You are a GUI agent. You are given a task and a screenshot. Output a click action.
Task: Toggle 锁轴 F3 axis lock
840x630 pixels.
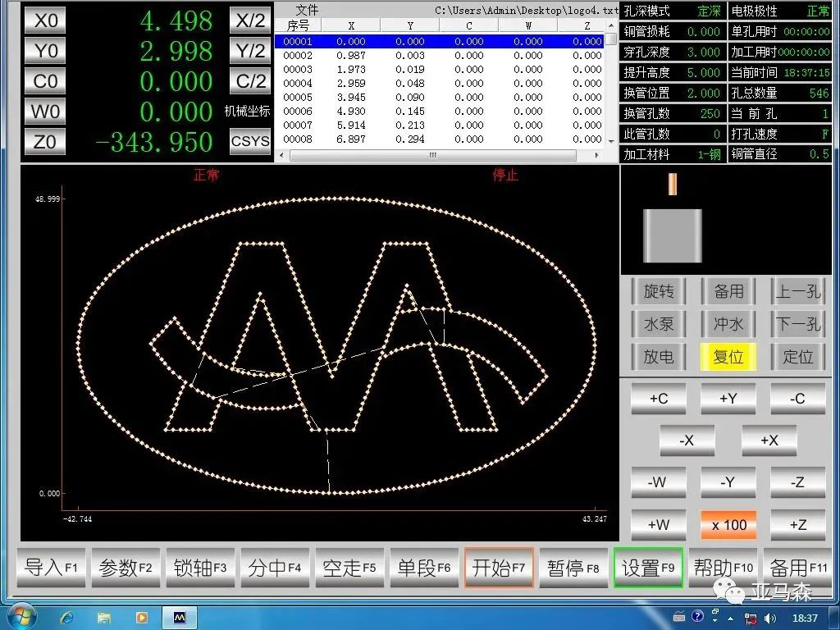click(200, 568)
